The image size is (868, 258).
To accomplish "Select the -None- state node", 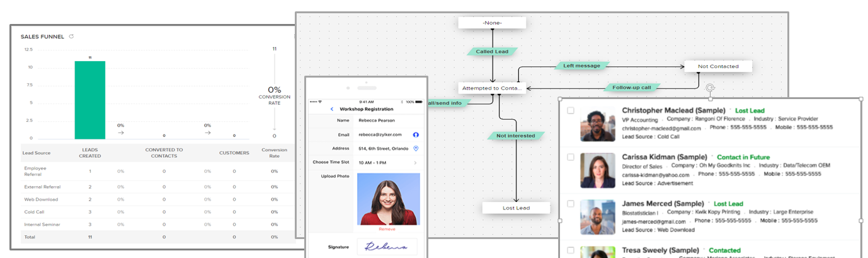I will pos(492,23).
